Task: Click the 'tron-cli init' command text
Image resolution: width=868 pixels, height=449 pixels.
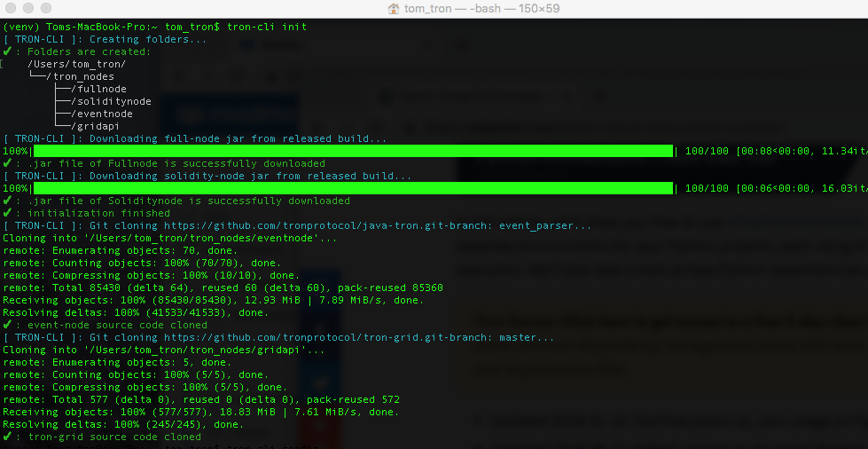Action: point(267,27)
